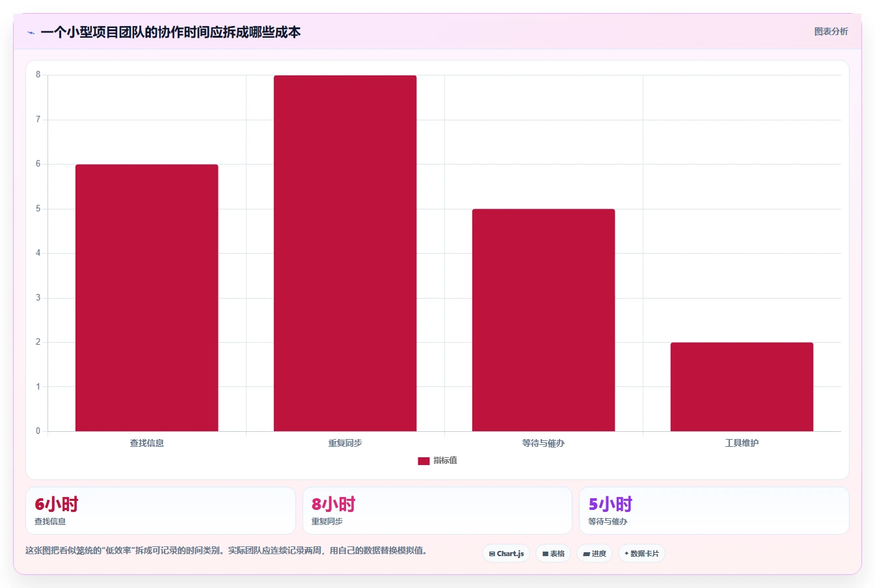The width and height of the screenshot is (875, 588).
Task: Click the chart title 一个小型项目团队的协作时间应拆成哪些成本
Action: pos(170,32)
